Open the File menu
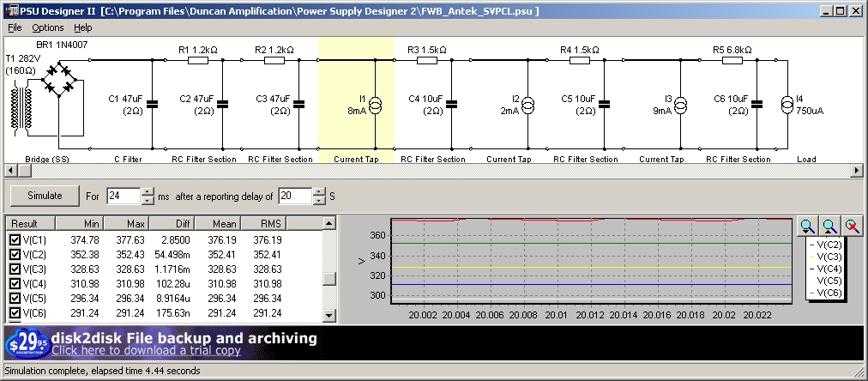 click(15, 27)
